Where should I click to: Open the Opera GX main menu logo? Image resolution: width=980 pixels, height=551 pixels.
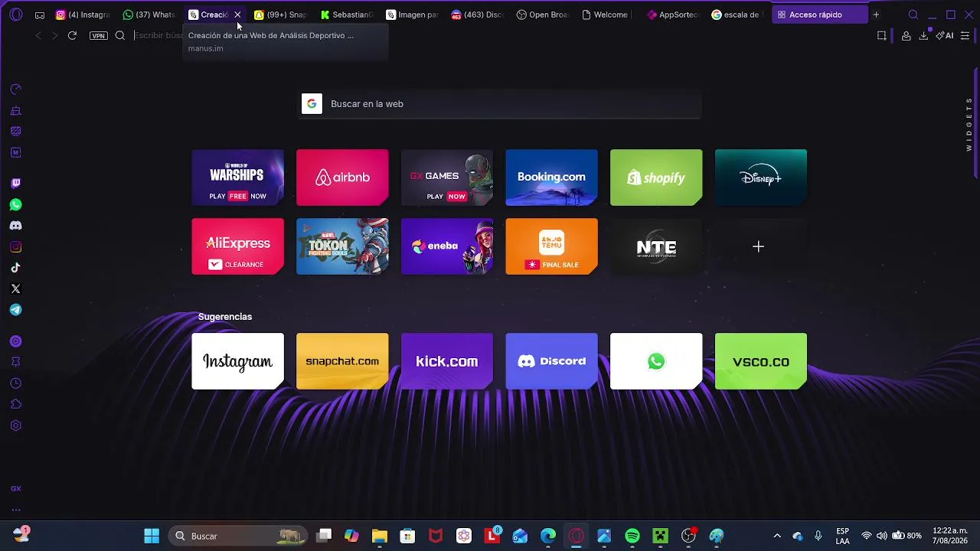16,15
